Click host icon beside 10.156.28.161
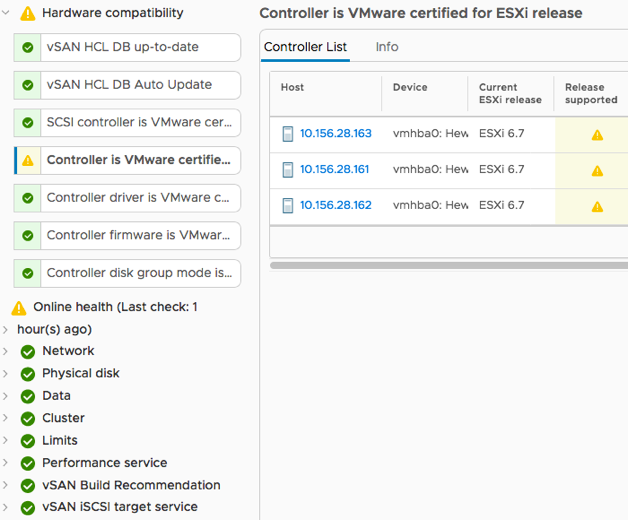Screen dimensions: 628x520 pos(288,170)
